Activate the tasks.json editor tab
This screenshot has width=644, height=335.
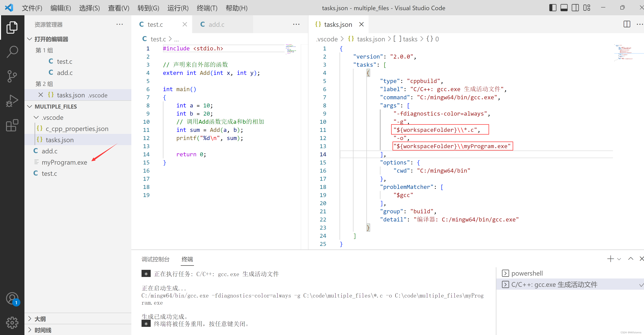point(339,24)
